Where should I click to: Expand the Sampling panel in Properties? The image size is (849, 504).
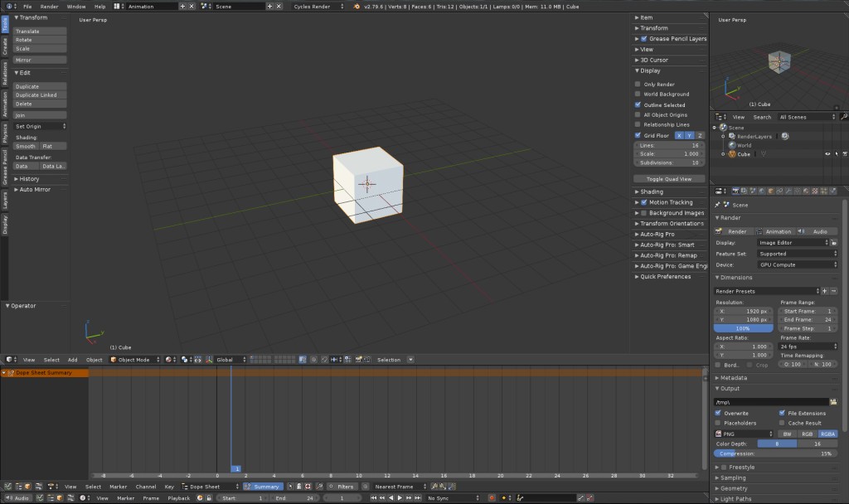(x=734, y=477)
